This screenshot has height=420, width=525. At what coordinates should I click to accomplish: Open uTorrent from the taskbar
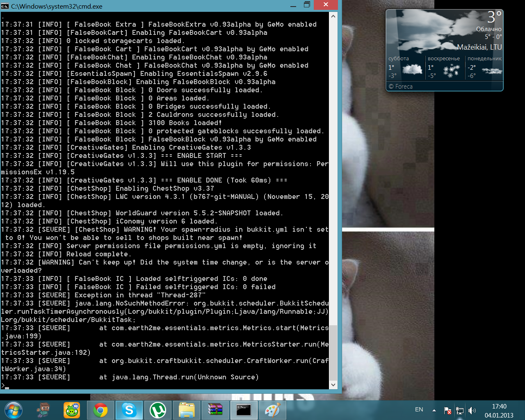pos(158,410)
